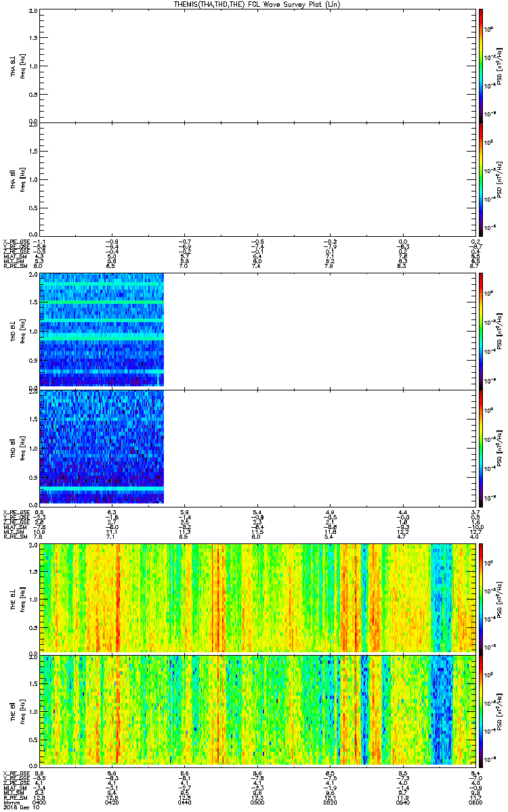Click the color bar beside the THD upper spectrogram
The height and width of the screenshot is (812, 508).
pos(480,330)
